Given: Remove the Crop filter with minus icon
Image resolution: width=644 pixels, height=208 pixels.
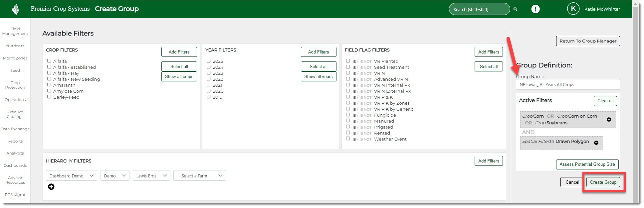Looking at the screenshot, I should click(609, 120).
